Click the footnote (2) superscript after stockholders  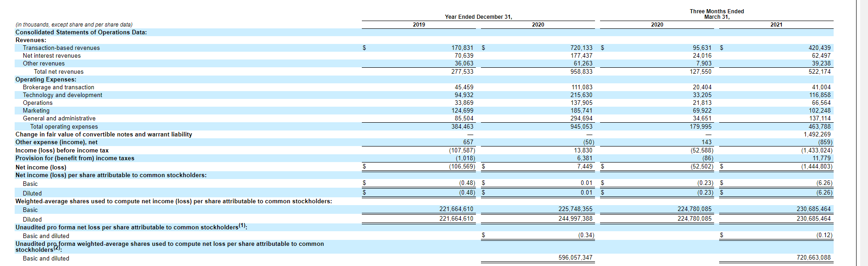coord(57,248)
